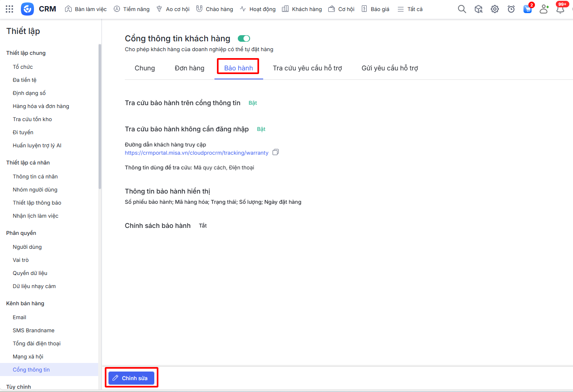573x392 pixels.
Task: Open the alarm clock reminder icon
Action: 511,9
